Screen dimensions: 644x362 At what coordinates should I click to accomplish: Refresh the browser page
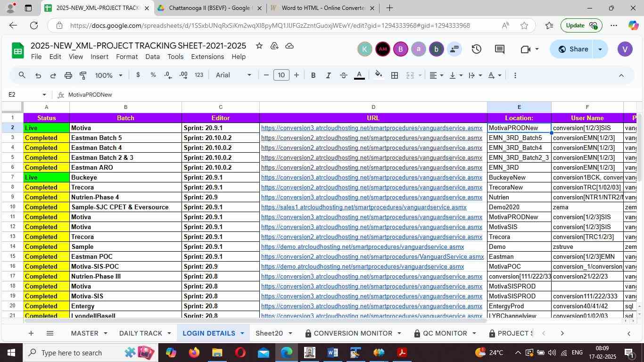click(x=33, y=25)
